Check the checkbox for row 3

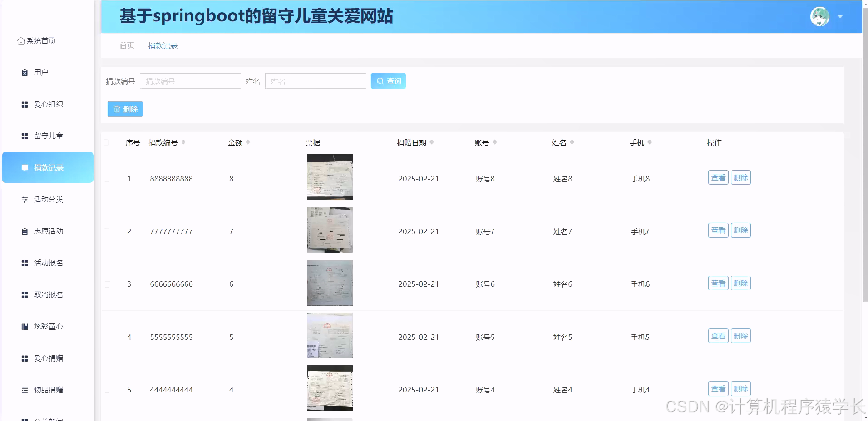click(x=108, y=284)
